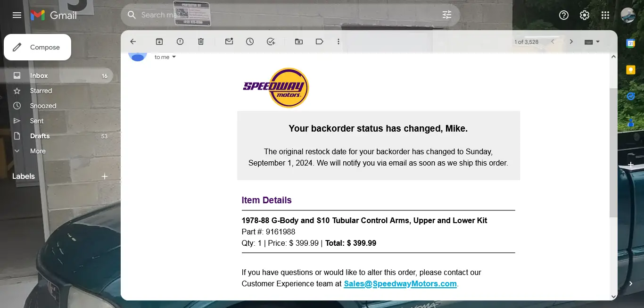Hide side panel chevron

[631, 283]
